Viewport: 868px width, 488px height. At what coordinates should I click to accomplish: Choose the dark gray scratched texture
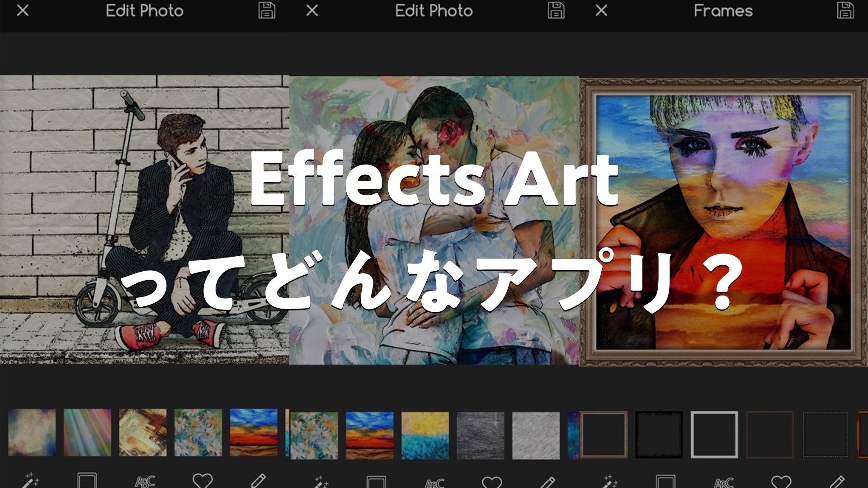pos(480,435)
